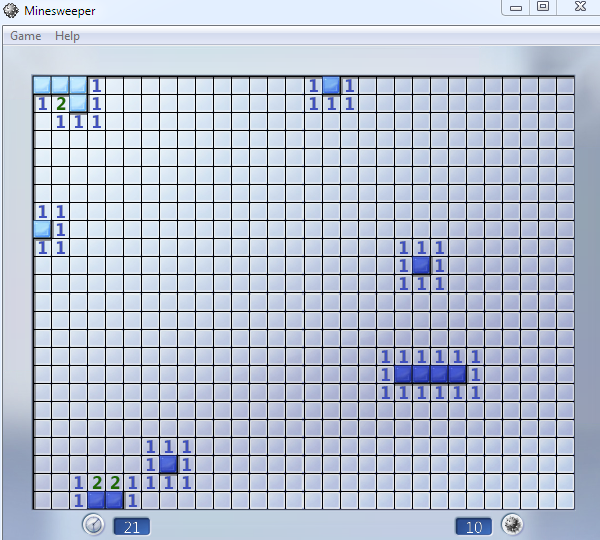
Task: Uncover the leftmost of four covered tiles in a row
Action: 403,374
